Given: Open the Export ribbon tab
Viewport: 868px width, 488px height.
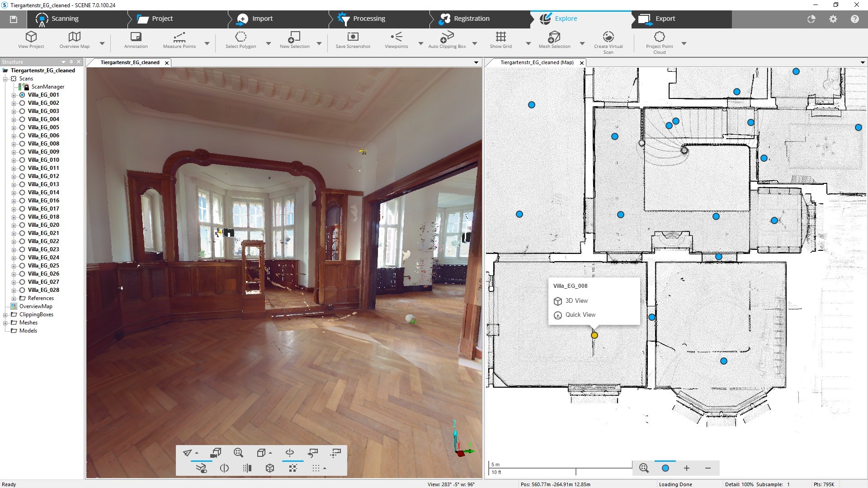Looking at the screenshot, I should [665, 19].
